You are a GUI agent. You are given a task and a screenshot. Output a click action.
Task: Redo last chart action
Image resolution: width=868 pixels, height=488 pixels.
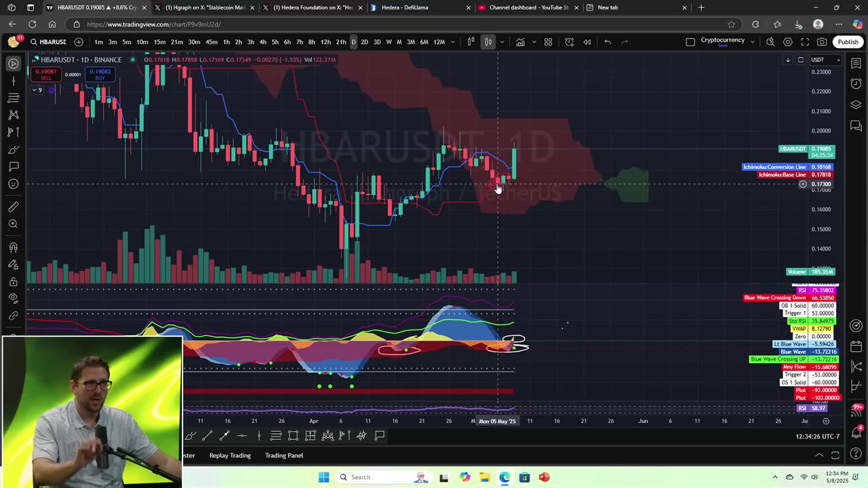tap(625, 42)
